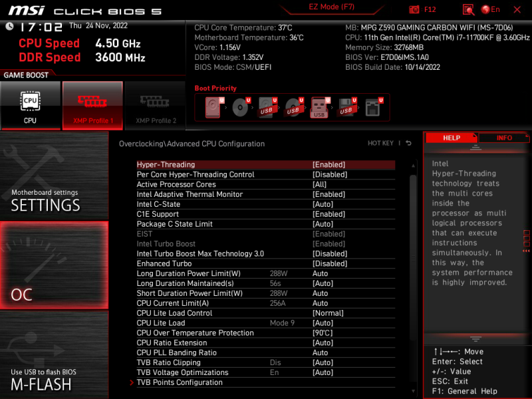The width and height of the screenshot is (532, 399).
Task: Expand TVB Points Configuration submenu
Action: click(180, 382)
